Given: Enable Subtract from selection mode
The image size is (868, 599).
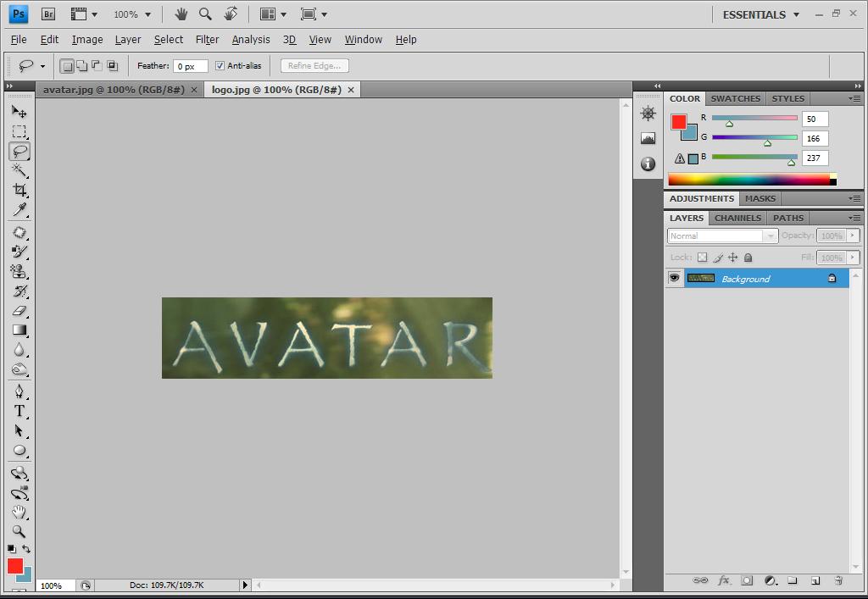Looking at the screenshot, I should coord(97,66).
